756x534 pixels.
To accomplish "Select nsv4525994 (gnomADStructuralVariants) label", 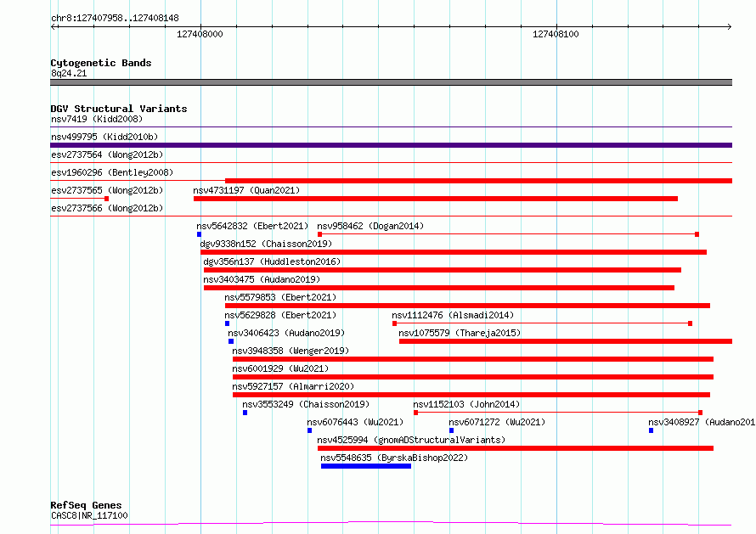I will coord(411,440).
